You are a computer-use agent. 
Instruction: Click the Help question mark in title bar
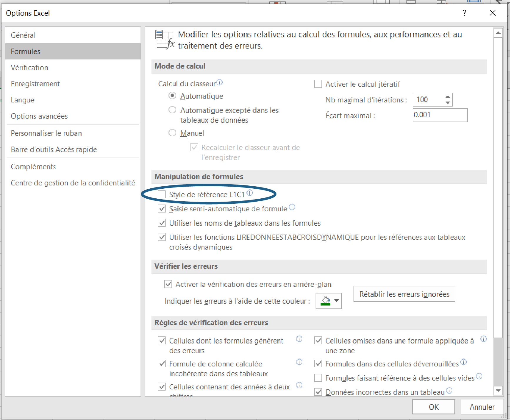(464, 13)
